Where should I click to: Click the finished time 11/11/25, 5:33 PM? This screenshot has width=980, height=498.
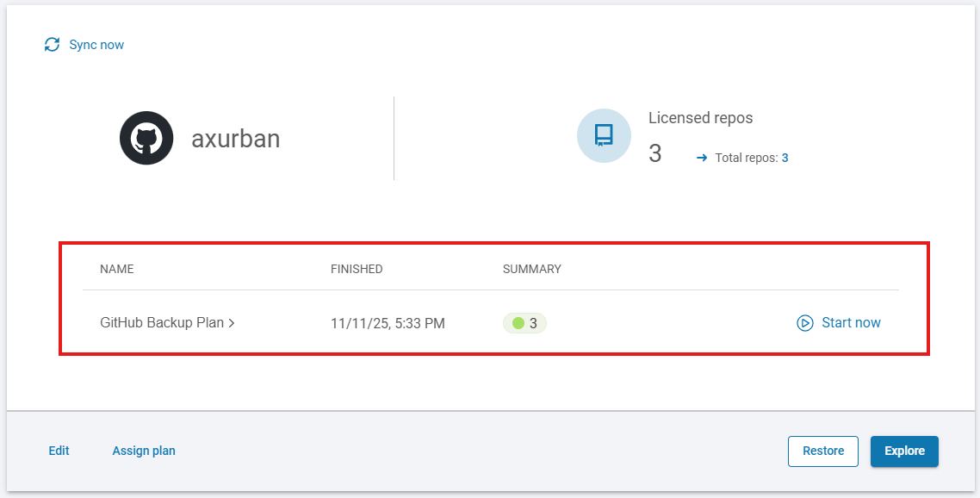[x=388, y=324]
